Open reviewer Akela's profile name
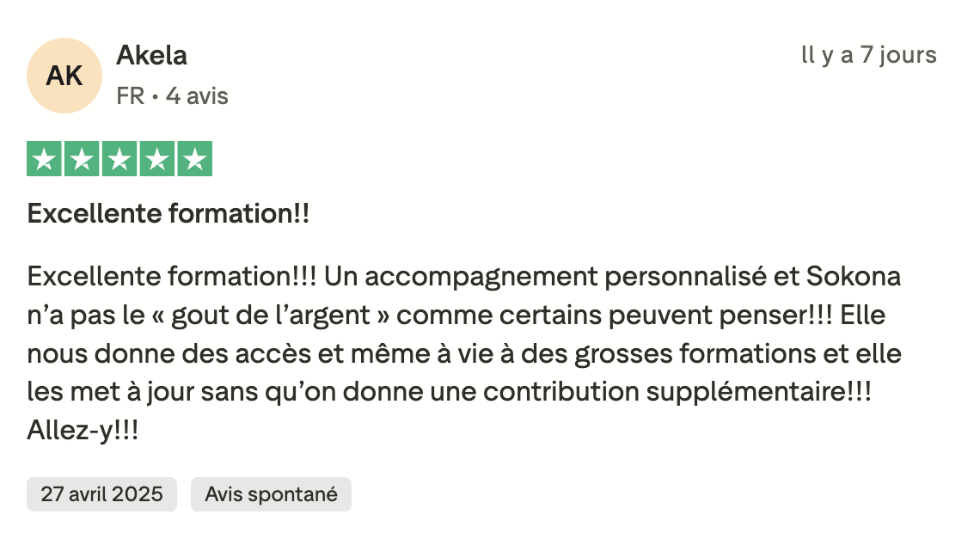Image resolution: width=980 pixels, height=533 pixels. pyautogui.click(x=151, y=56)
